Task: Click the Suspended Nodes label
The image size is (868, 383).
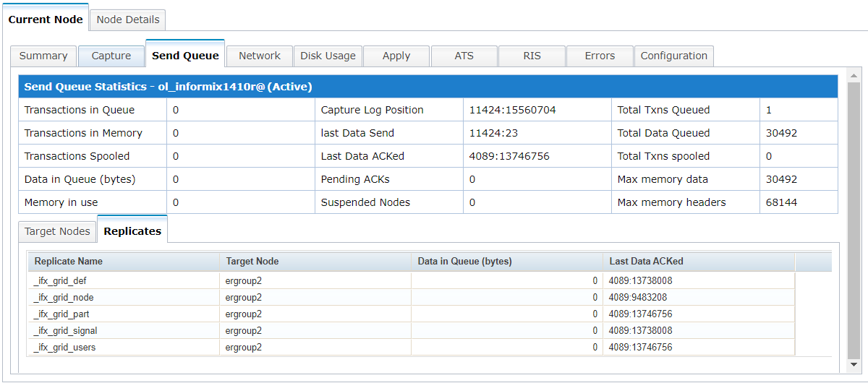Action: (x=365, y=202)
